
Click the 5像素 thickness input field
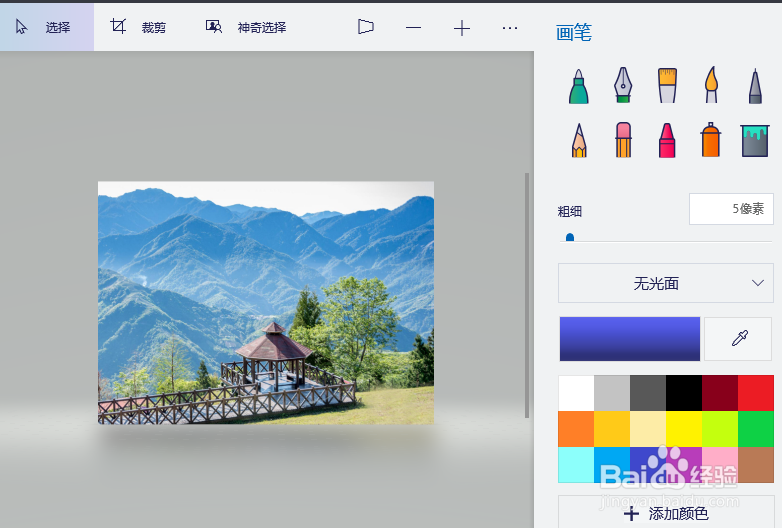(x=731, y=209)
